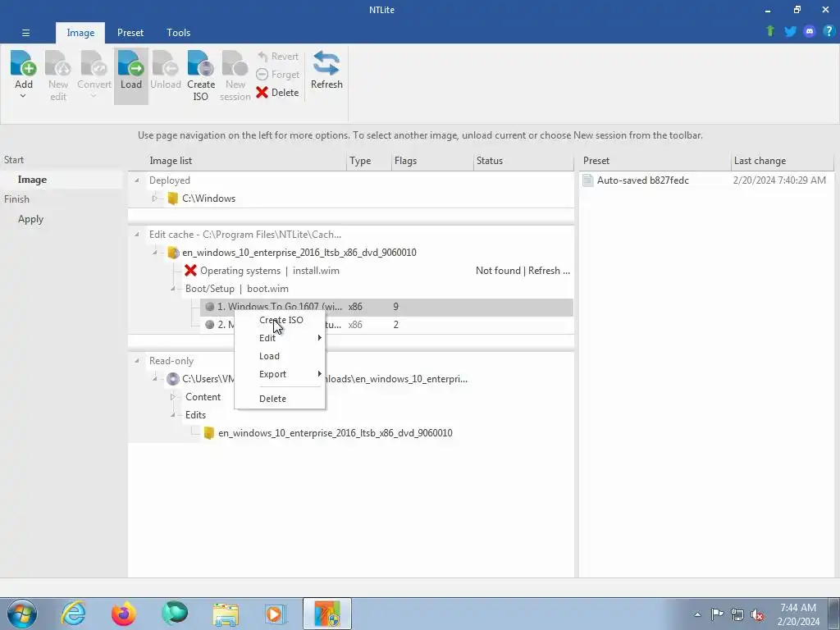
Task: Open the Twitter link icon
Action: pyautogui.click(x=790, y=31)
